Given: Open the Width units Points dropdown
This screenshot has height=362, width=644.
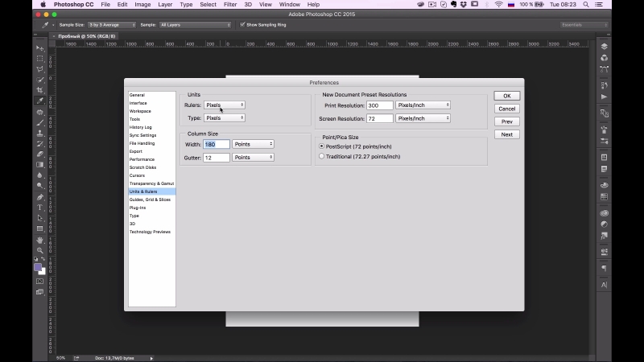Looking at the screenshot, I should (x=253, y=144).
